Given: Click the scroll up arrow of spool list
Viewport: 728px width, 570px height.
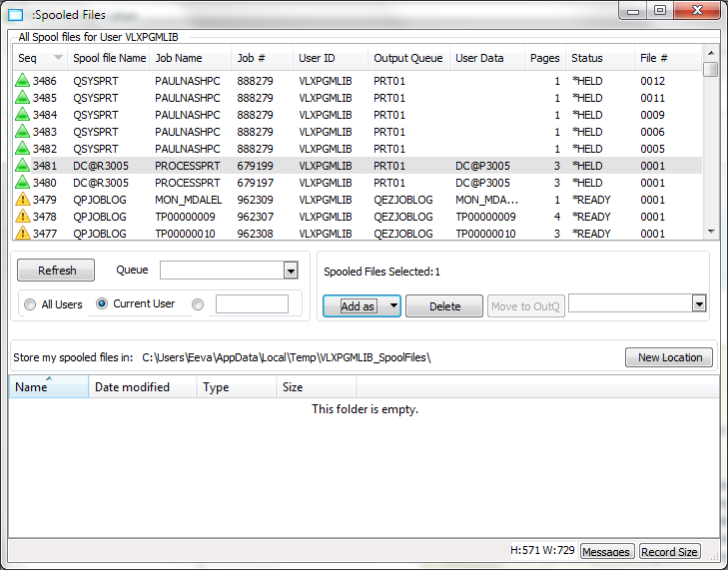Looking at the screenshot, I should pyautogui.click(x=711, y=53).
